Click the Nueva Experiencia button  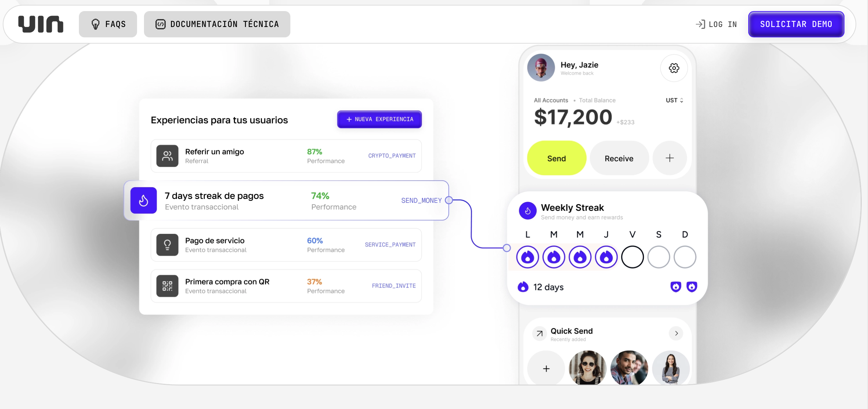pos(379,119)
